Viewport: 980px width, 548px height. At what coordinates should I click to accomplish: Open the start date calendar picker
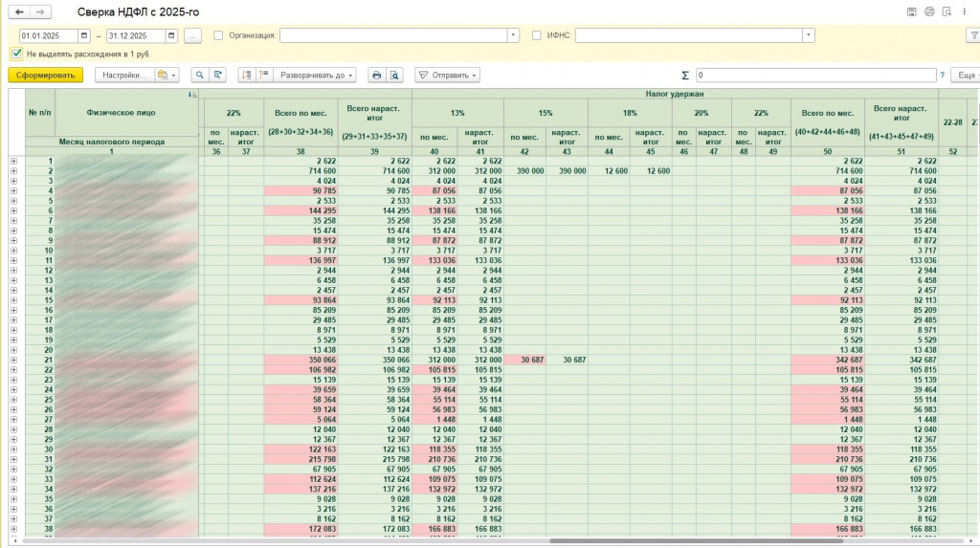point(85,35)
